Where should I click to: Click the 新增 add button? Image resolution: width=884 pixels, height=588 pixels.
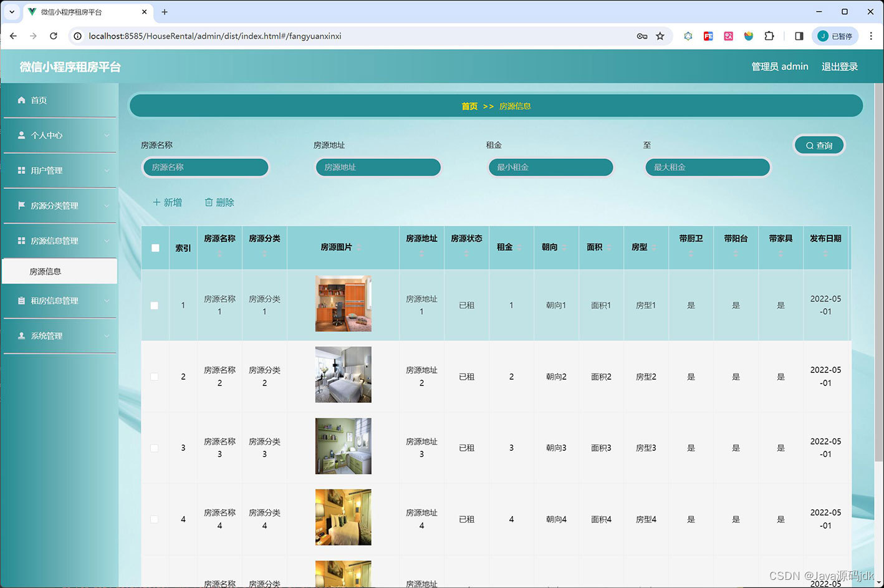(167, 203)
